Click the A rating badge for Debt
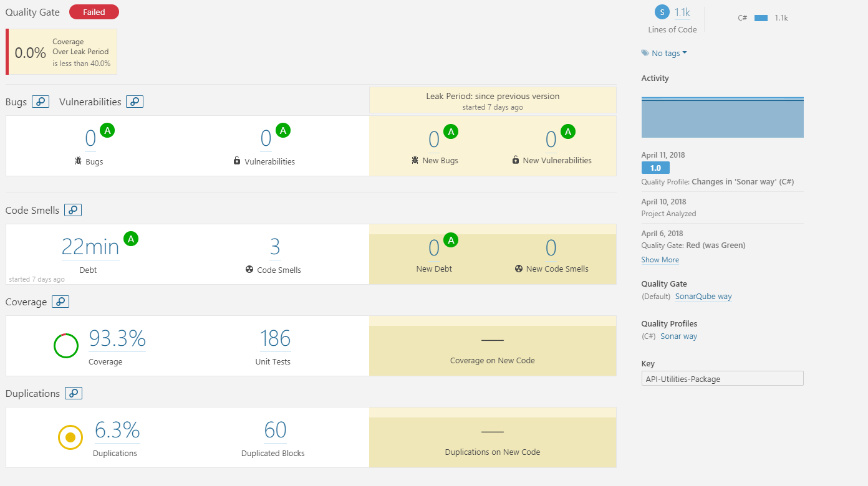Viewport: 868px width, 486px height. (130, 239)
